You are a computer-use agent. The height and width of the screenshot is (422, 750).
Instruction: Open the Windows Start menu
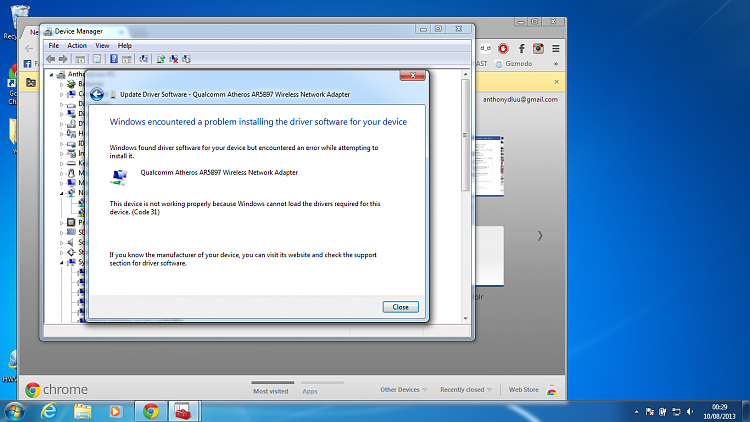(14, 411)
